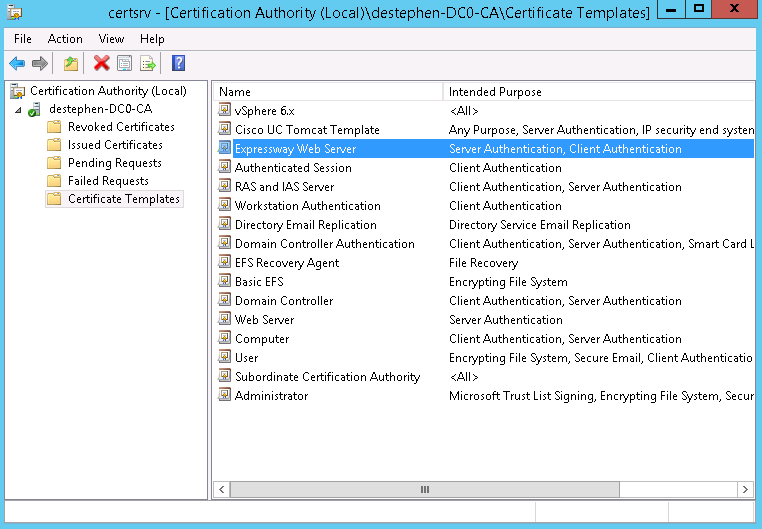The width and height of the screenshot is (762, 529).
Task: Select the Domain Controller template name
Action: coord(284,301)
